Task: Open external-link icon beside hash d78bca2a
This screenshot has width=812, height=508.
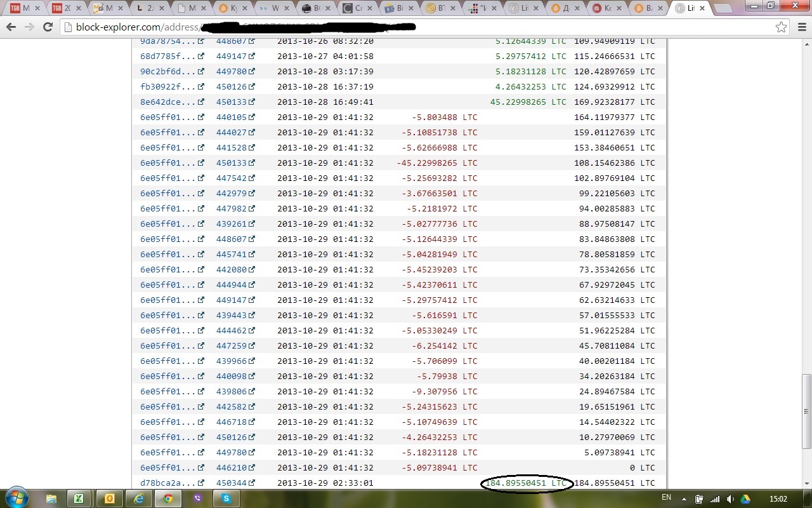Action: pos(201,483)
